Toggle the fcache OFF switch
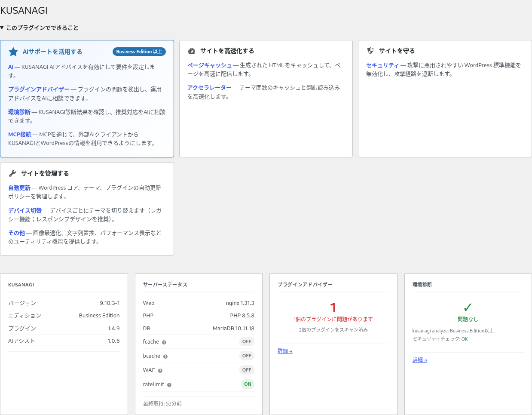Screen dimensions: 532x415 pos(247,341)
